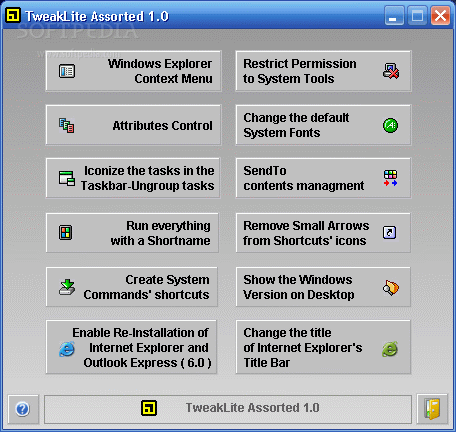Exit the app using the door icon
Image resolution: width=456 pixels, height=432 pixels.
(432, 409)
